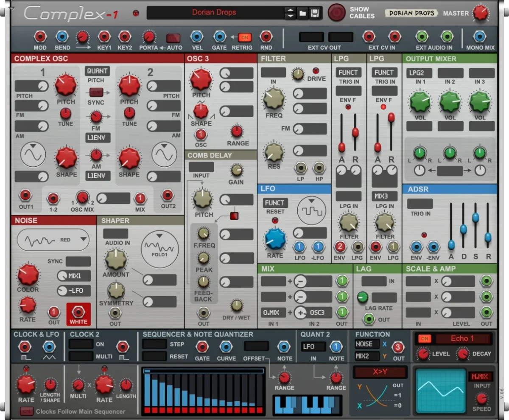Click the O.MIX source in MIX section

click(273, 313)
